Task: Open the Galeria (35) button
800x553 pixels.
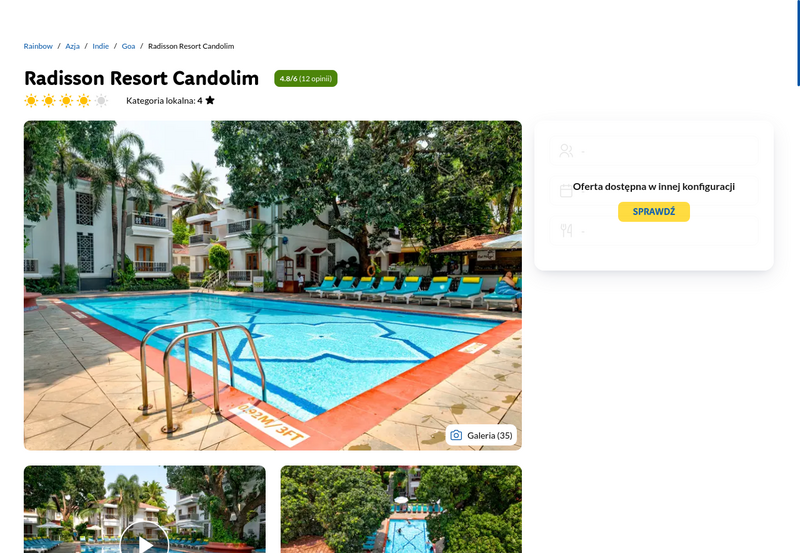Action: pos(481,435)
